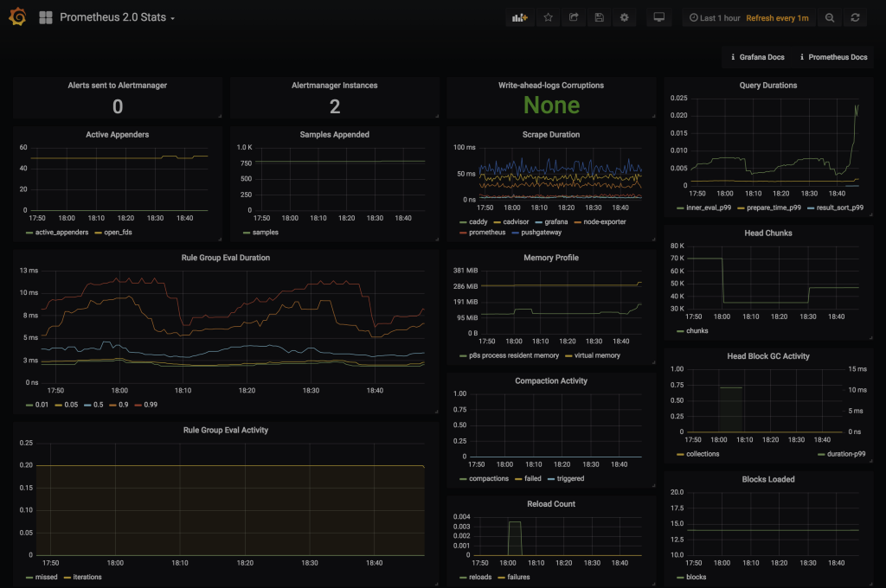Viewport: 886px width, 588px height.
Task: Open the Last 1 hour time picker
Action: [715, 18]
